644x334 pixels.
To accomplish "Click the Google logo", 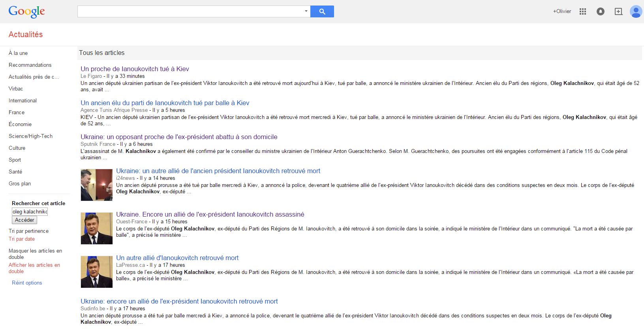I will point(26,11).
